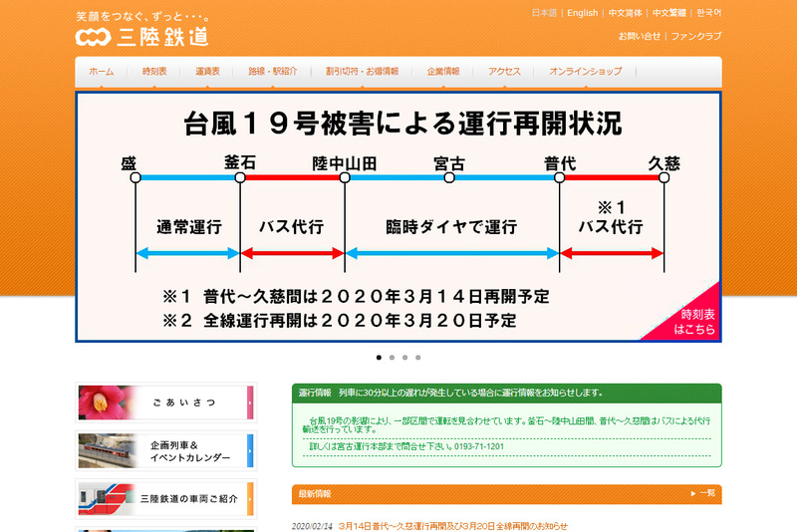This screenshot has width=797, height=532.
Task: Switch language to 中文简体
Action: (626, 13)
